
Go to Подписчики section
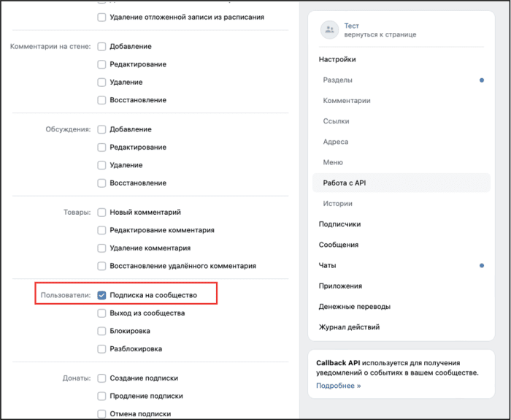[x=339, y=224]
